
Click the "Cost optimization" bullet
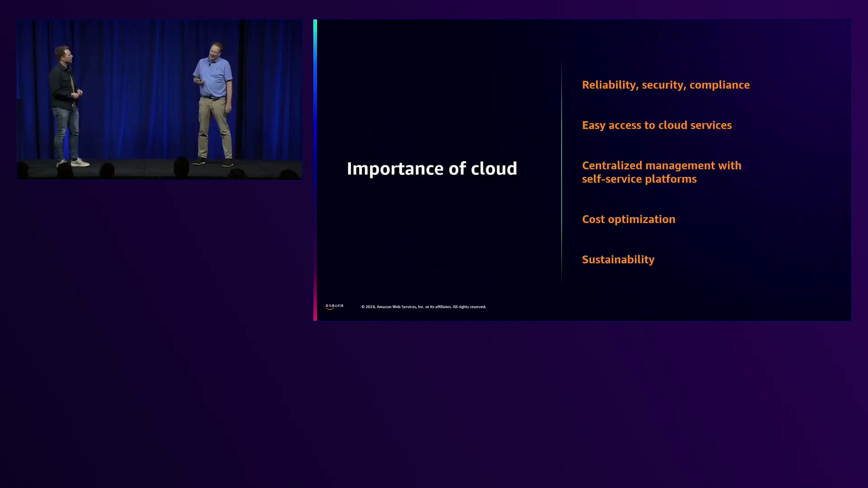coord(628,219)
